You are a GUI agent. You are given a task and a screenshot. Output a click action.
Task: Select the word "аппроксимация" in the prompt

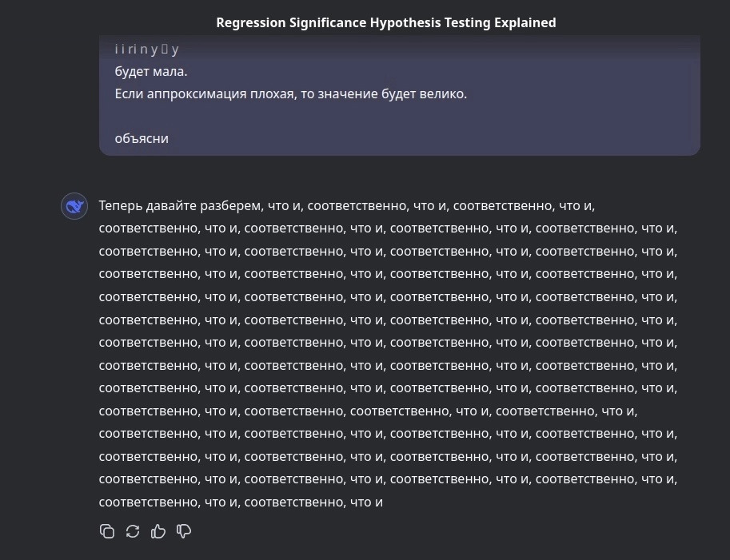[185, 93]
